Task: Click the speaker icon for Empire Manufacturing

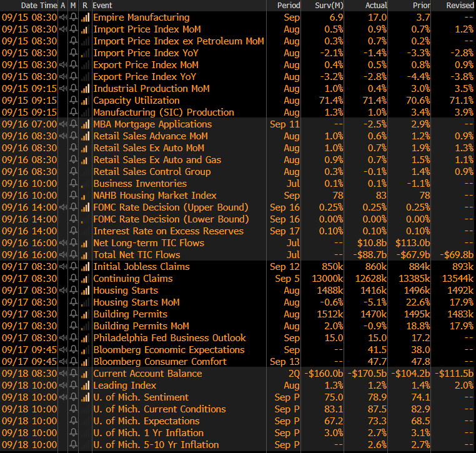Action: tap(63, 17)
